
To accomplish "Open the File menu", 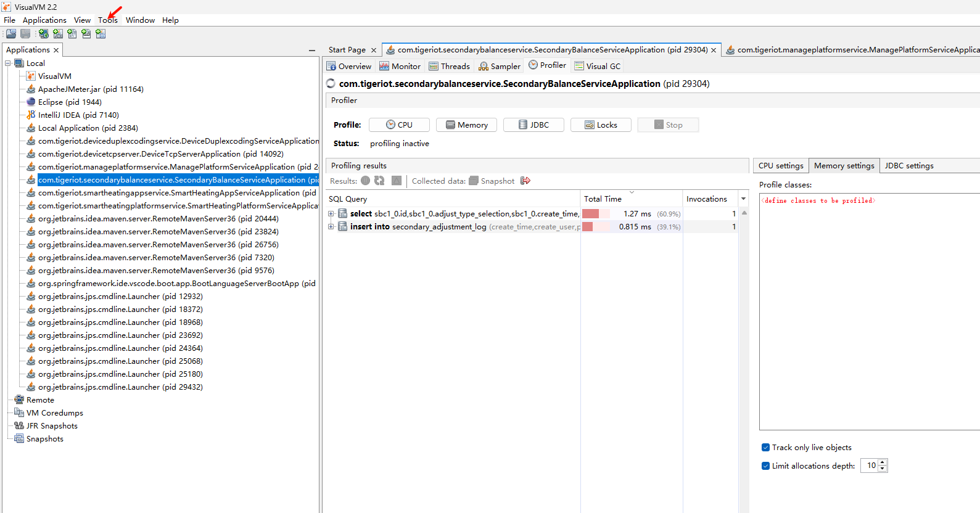I will click(10, 20).
